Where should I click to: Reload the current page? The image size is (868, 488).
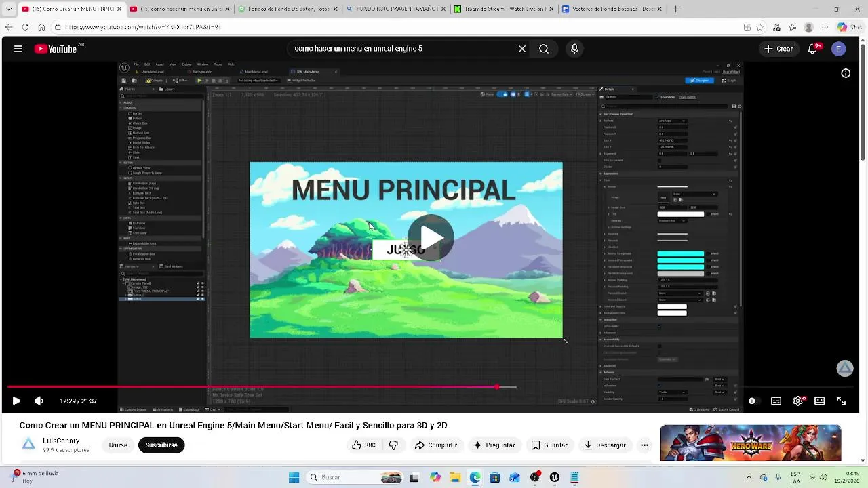(x=25, y=27)
